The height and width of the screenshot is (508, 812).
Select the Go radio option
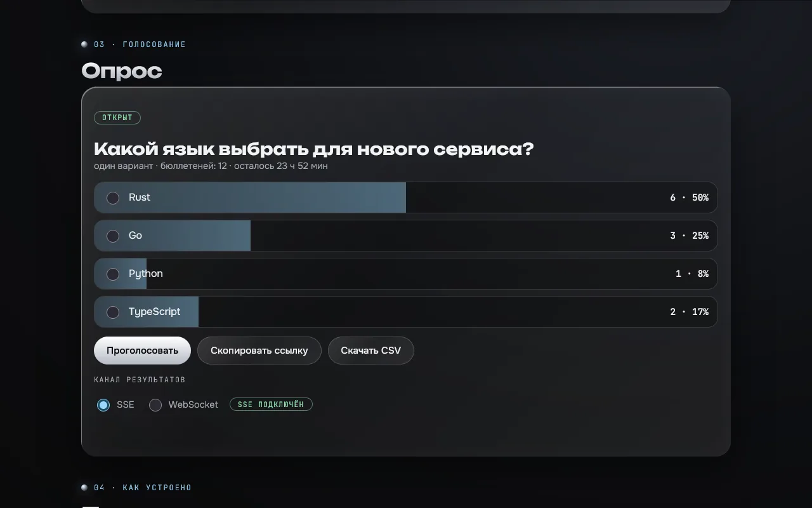(113, 236)
